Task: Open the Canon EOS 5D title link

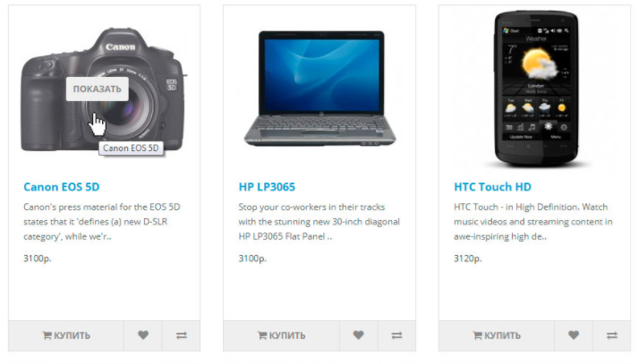Action: coord(62,187)
